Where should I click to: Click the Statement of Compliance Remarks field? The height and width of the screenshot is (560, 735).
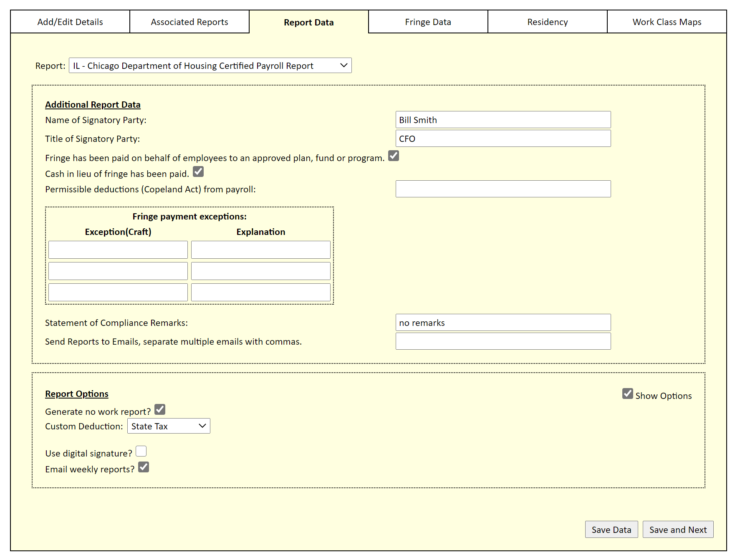point(503,322)
